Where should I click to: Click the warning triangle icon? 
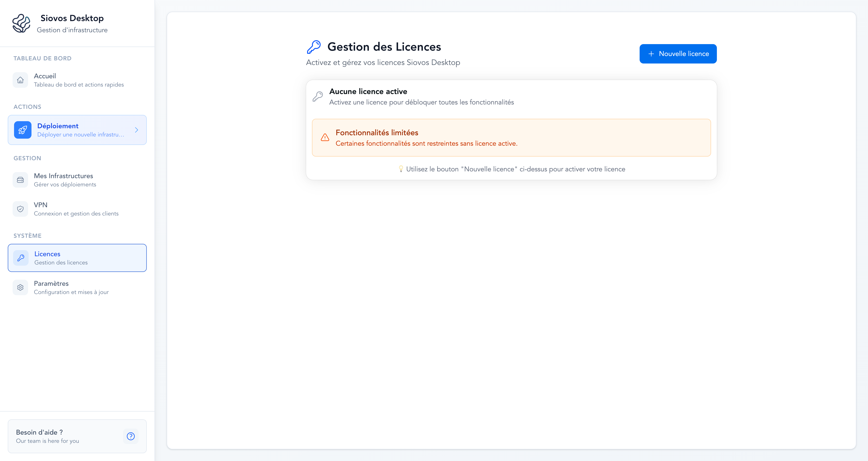click(325, 137)
